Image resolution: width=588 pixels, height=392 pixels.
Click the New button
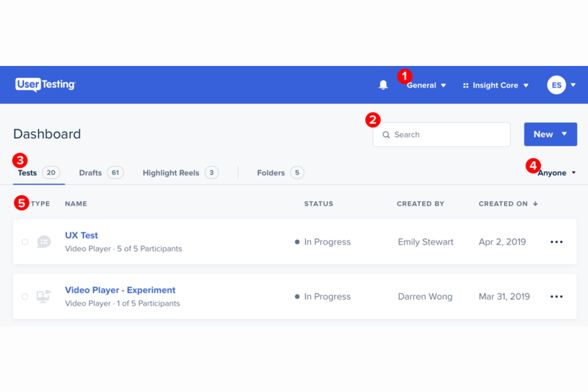[550, 134]
